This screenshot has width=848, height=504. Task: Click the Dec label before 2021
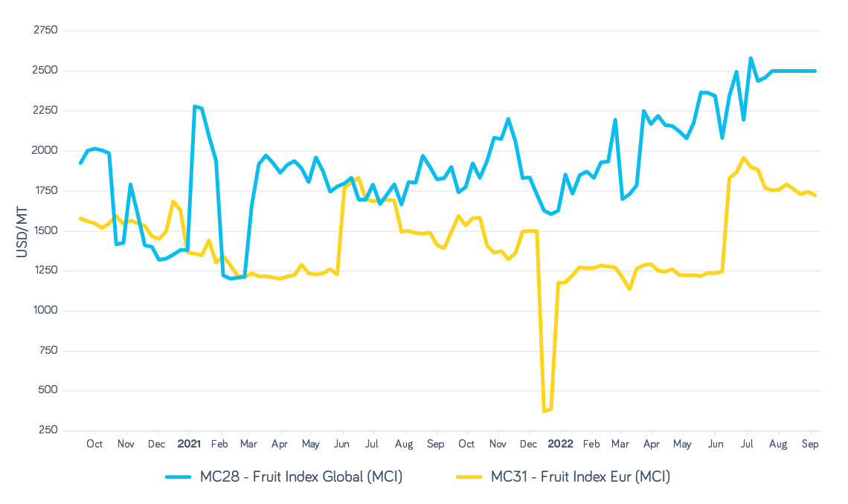point(156,445)
